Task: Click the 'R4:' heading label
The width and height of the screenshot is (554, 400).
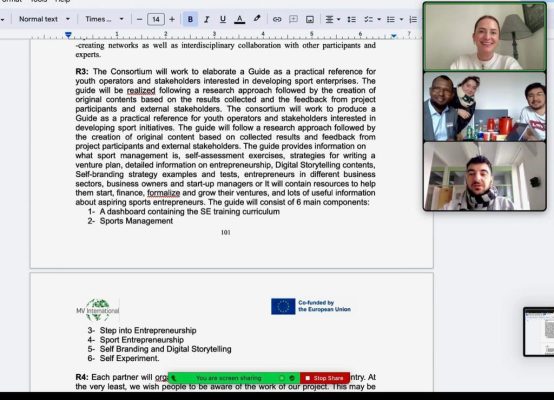Action: [82, 377]
